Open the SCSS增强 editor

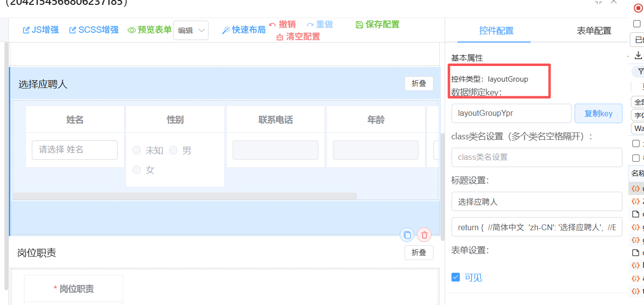point(94,30)
